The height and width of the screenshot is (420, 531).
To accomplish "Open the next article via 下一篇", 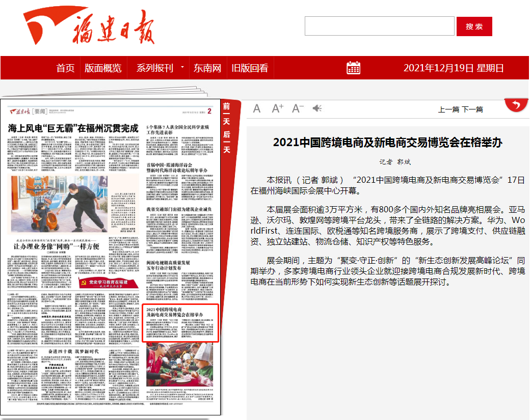I will coord(473,109).
